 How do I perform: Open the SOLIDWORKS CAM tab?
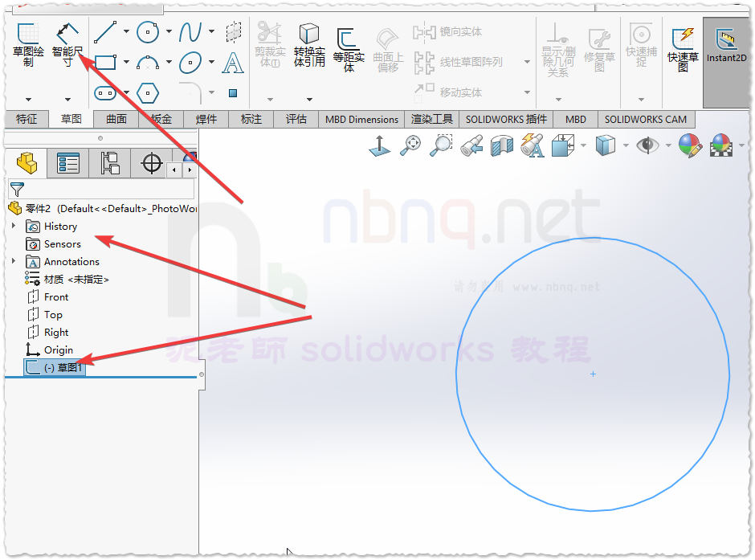[x=646, y=120]
